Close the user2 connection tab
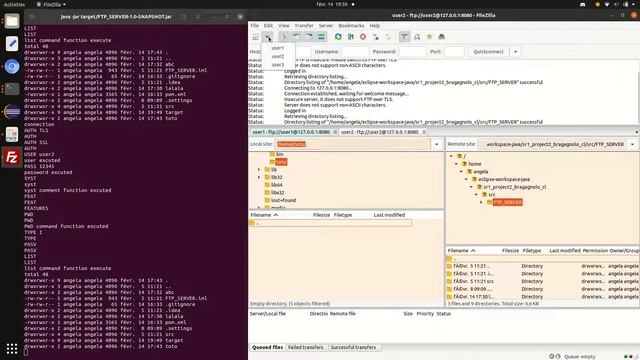The width and height of the screenshot is (640, 360). [x=424, y=132]
